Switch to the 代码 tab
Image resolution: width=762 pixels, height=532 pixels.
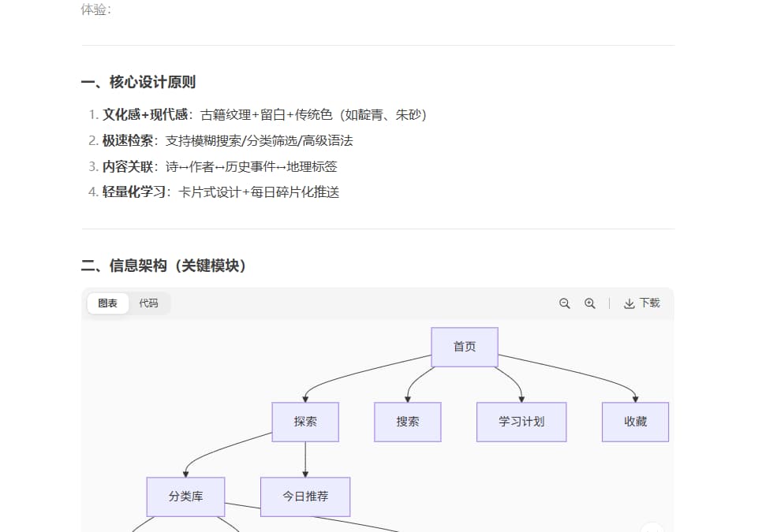(x=148, y=303)
